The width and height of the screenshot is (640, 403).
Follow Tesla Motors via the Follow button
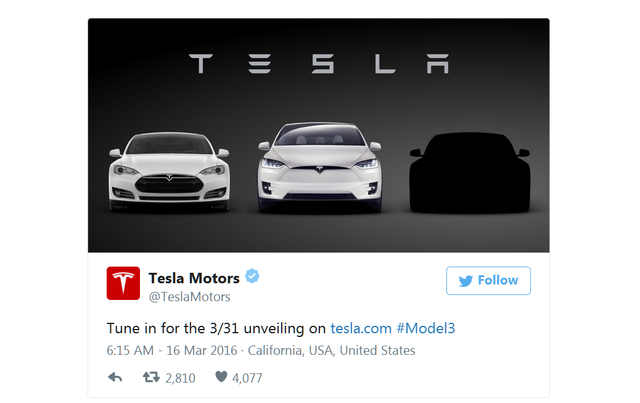488,281
